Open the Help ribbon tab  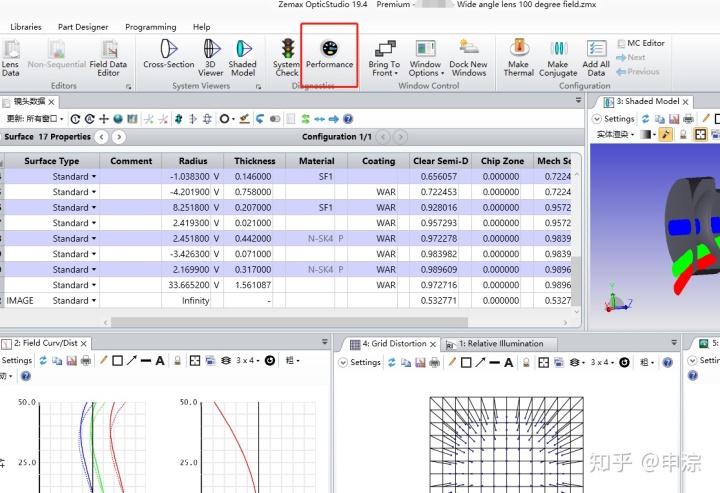pos(202,27)
